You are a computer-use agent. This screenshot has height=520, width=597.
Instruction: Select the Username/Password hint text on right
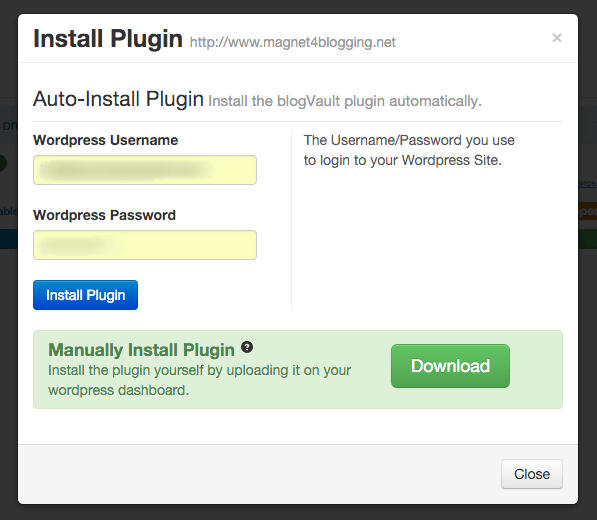pos(409,150)
